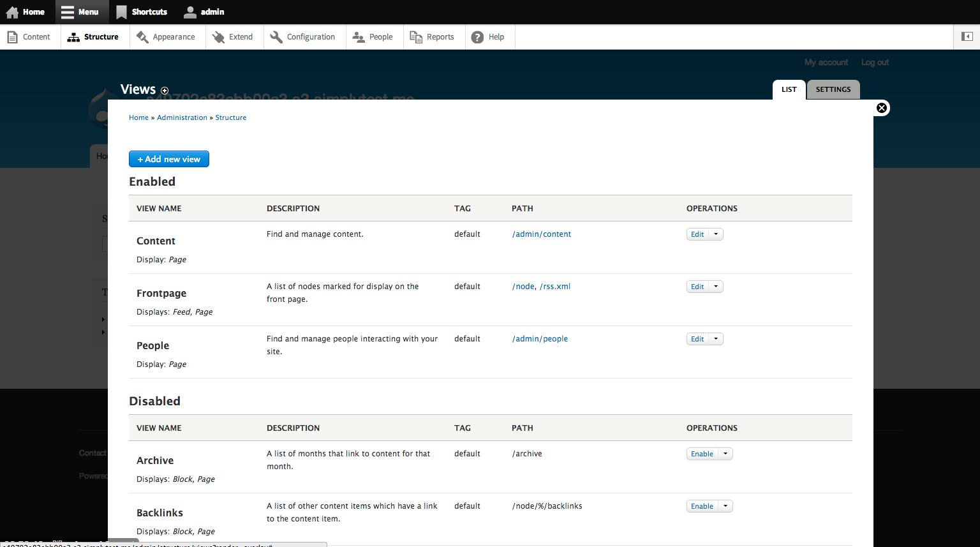Expand dropdown arrow beside Enable for Archive view

pos(725,454)
